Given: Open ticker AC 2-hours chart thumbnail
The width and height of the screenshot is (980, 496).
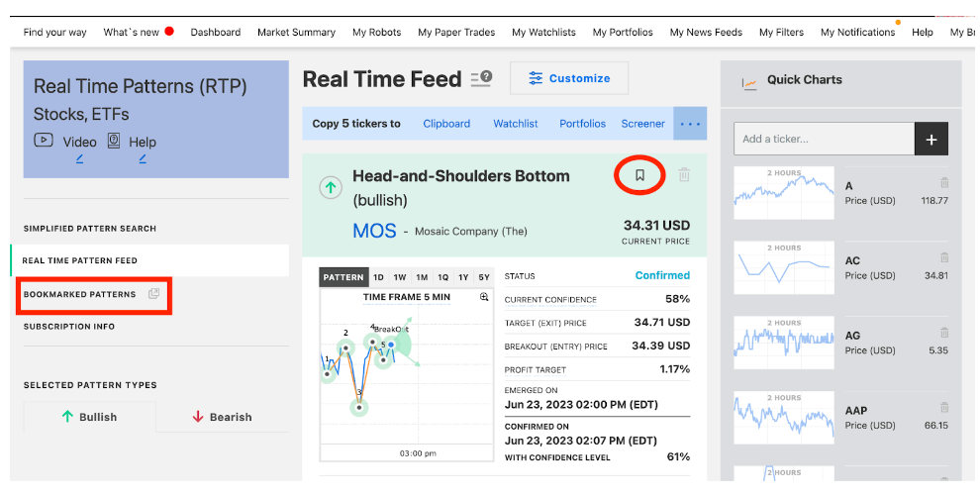Looking at the screenshot, I should coord(784,267).
